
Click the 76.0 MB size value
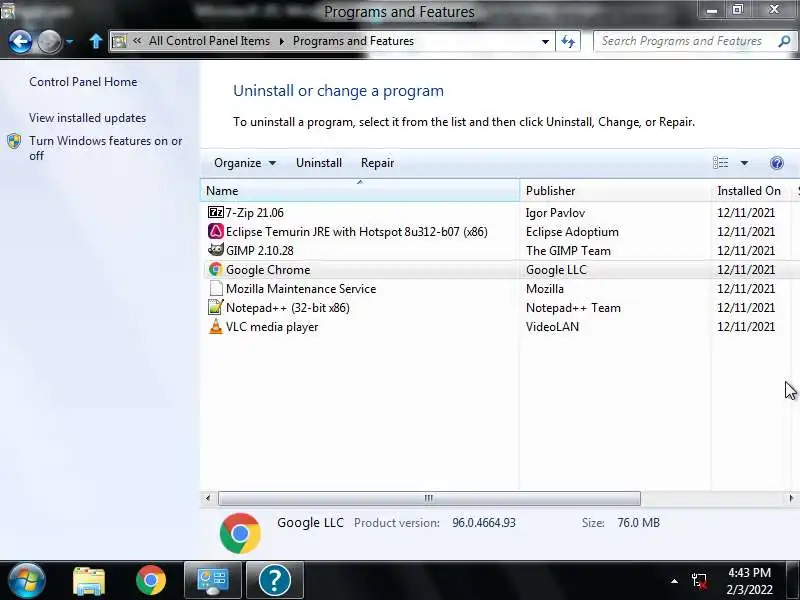638,523
